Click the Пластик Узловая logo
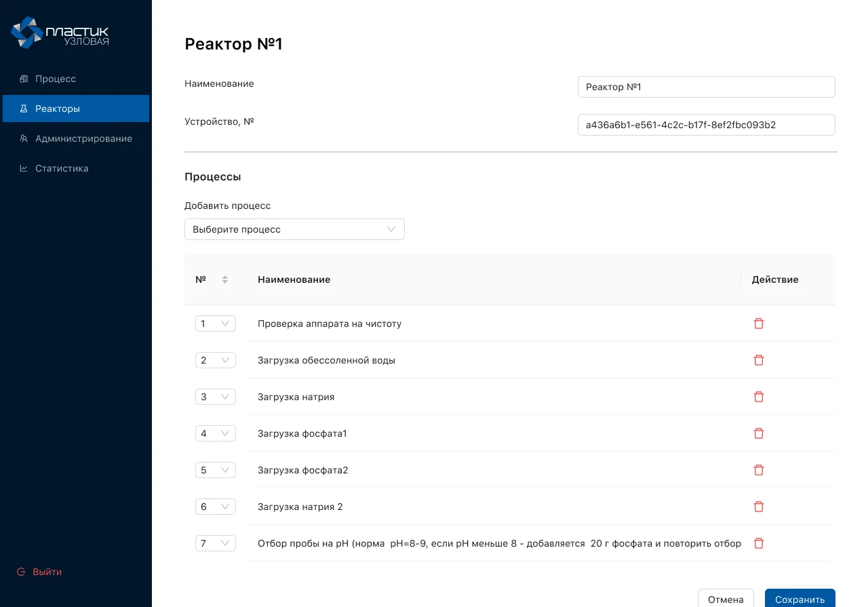The image size is (868, 607). pos(60,33)
